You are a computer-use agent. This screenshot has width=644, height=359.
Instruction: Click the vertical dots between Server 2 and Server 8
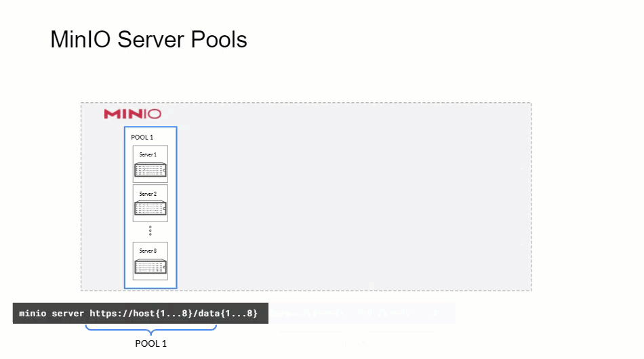(x=150, y=231)
